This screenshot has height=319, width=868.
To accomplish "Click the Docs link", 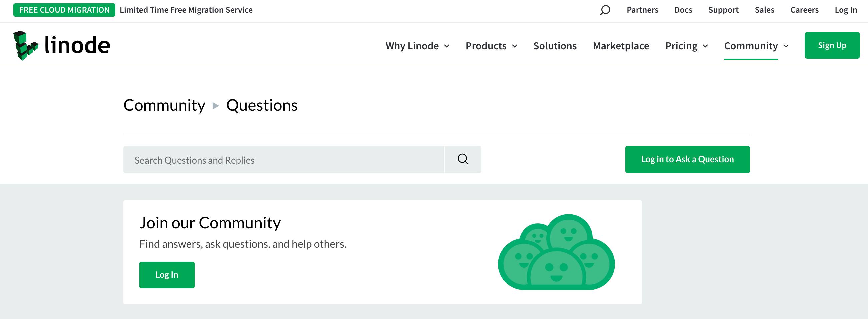I will 683,10.
